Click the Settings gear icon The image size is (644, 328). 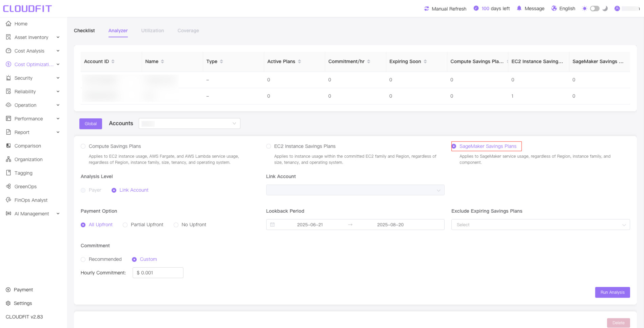click(8, 303)
